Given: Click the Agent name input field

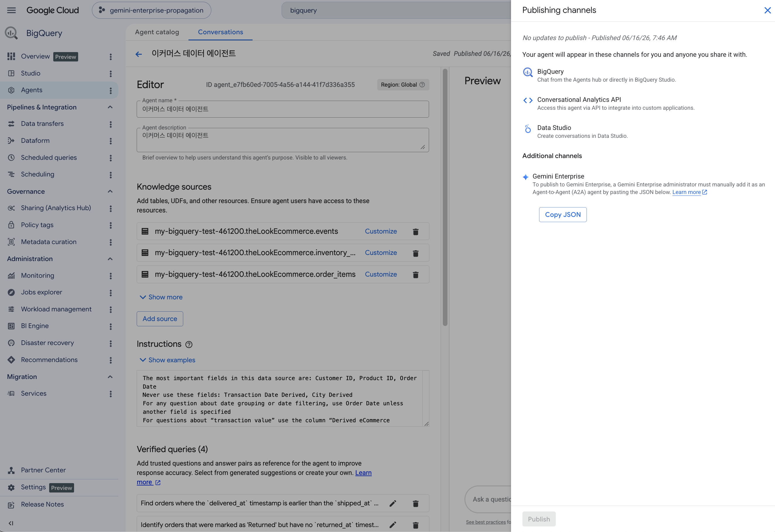Looking at the screenshot, I should point(282,109).
